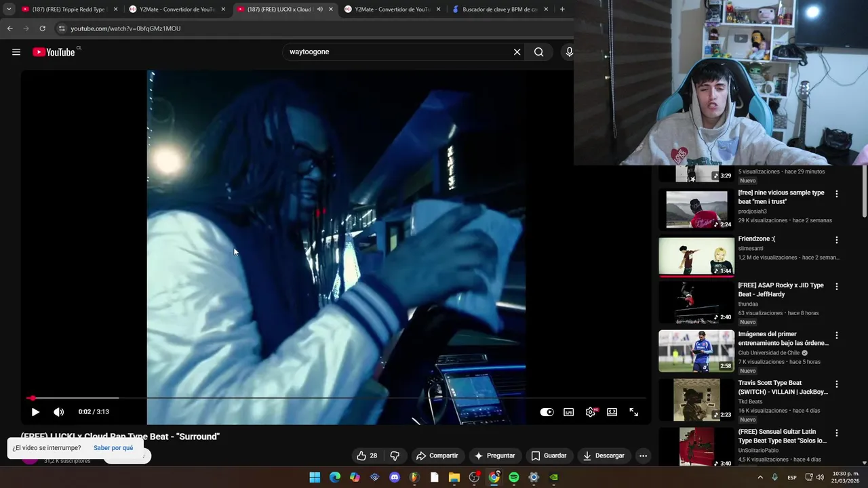
Task: Open the Windows Start menu
Action: 315,477
